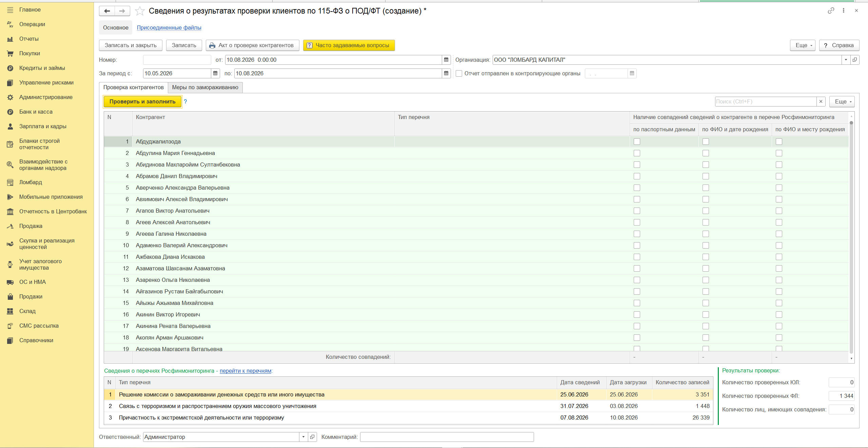Screen dimensions: 868x448
Task: Print Акт о проверке контрагентов
Action: 252,45
